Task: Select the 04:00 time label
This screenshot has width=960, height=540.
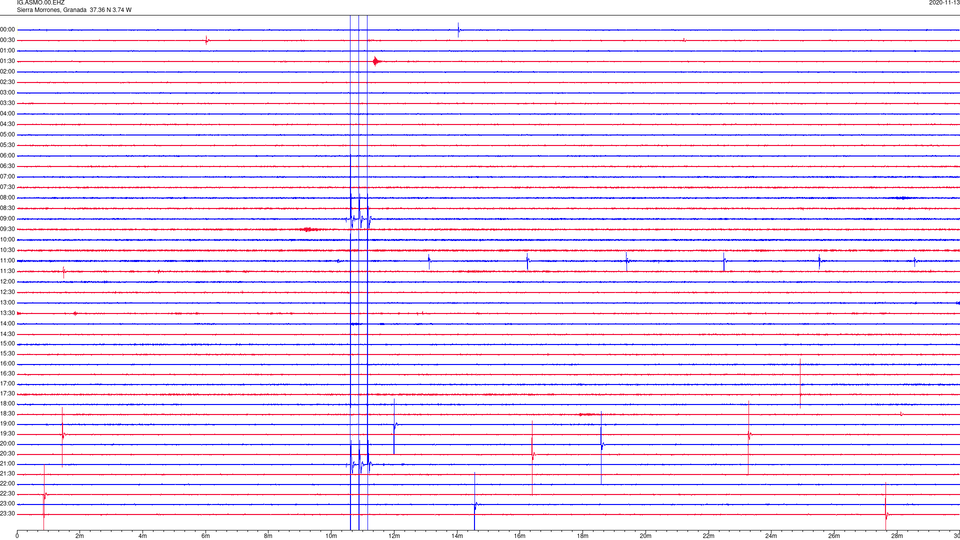Action: tap(8, 114)
